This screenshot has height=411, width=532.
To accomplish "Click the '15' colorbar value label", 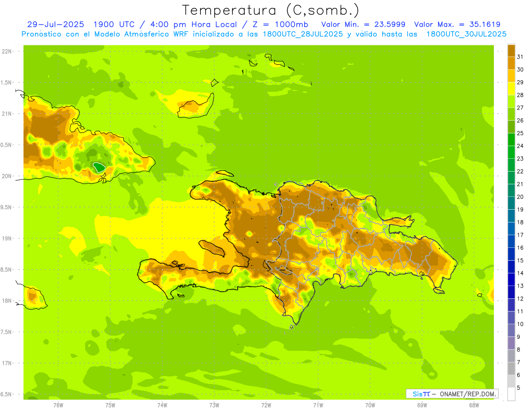I will click(520, 260).
